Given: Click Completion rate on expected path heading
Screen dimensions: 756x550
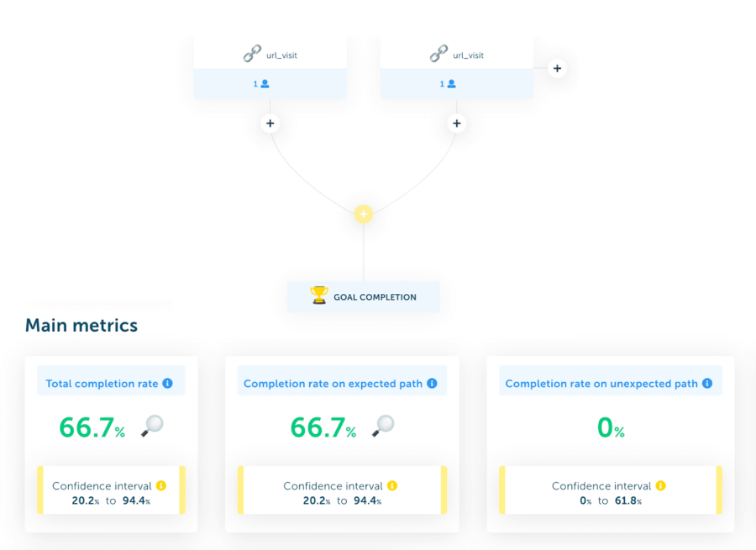Looking at the screenshot, I should pos(333,384).
